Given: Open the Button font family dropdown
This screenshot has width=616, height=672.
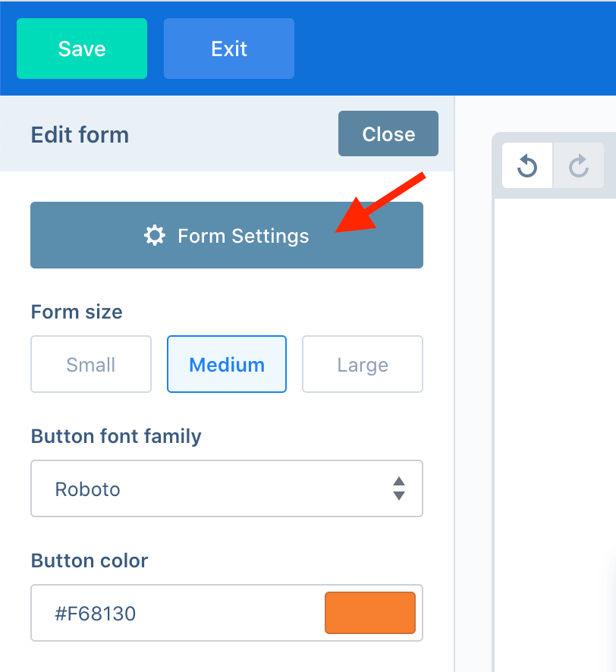Looking at the screenshot, I should (227, 488).
